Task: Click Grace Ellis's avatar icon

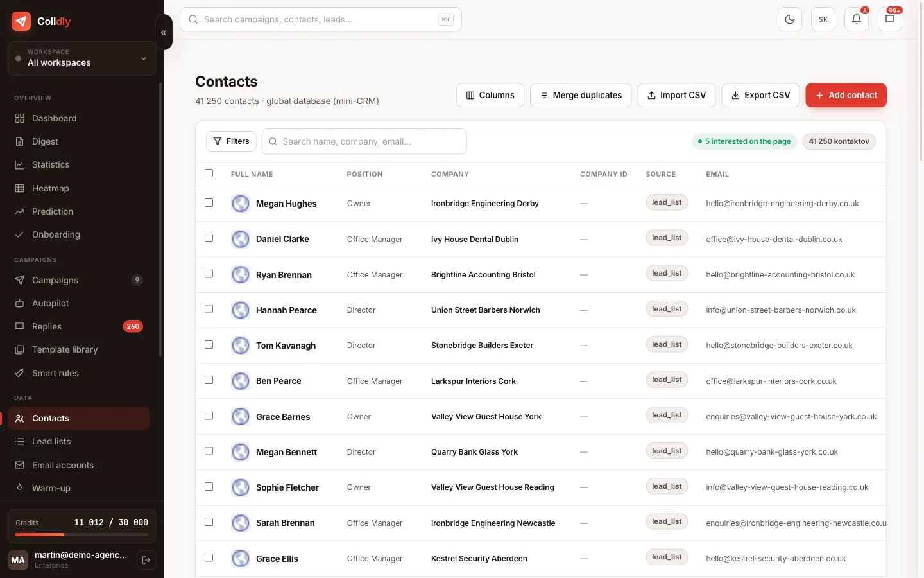Action: [241, 559]
